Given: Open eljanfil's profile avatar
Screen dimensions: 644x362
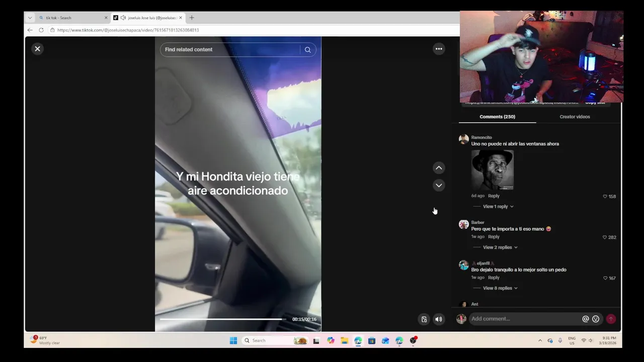Looking at the screenshot, I should point(464,265).
